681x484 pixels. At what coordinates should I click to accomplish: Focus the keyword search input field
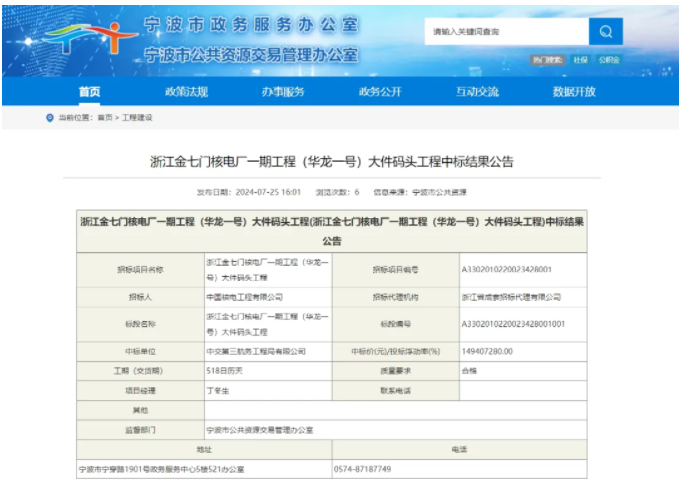pyautogui.click(x=506, y=31)
